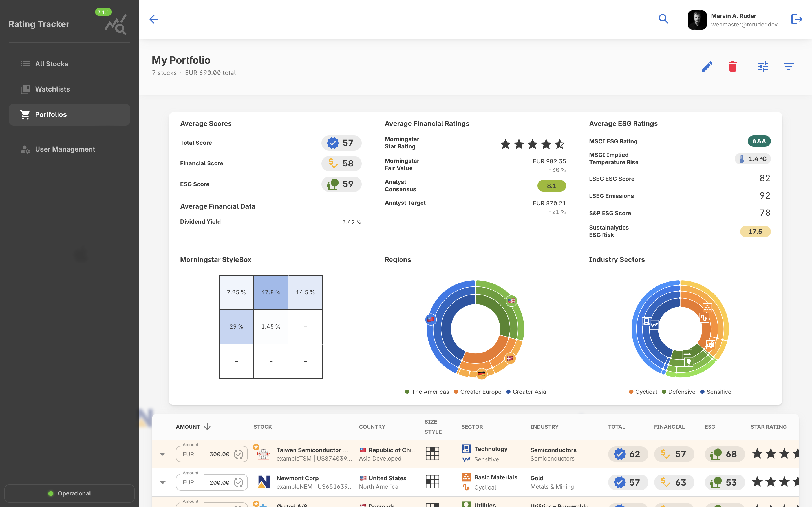Toggle Greater Europe legend entry
Screen dimensions: 812x507
tap(477, 392)
